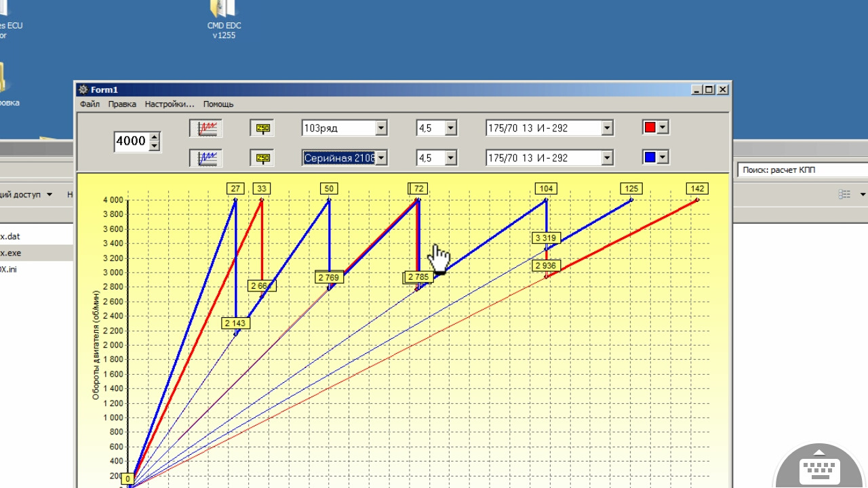Open the bottom-row 175/70 13 tire dropdown
Image resolution: width=868 pixels, height=488 pixels.
[x=607, y=158]
